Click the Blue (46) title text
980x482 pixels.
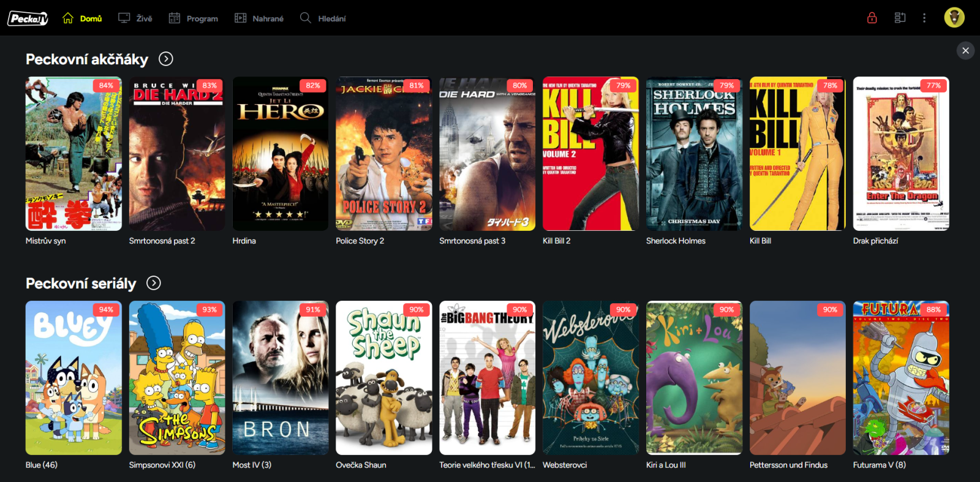[x=42, y=465]
